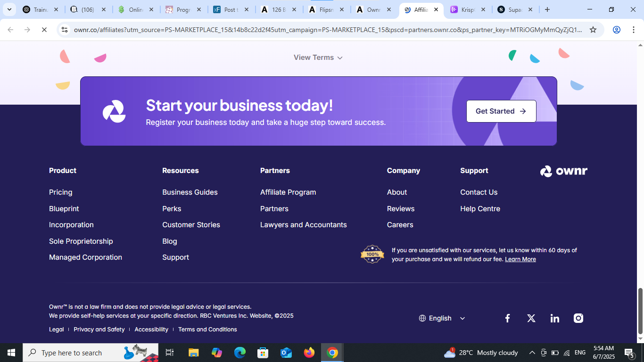Expand the View Terms section
644x362 pixels.
[x=318, y=58]
